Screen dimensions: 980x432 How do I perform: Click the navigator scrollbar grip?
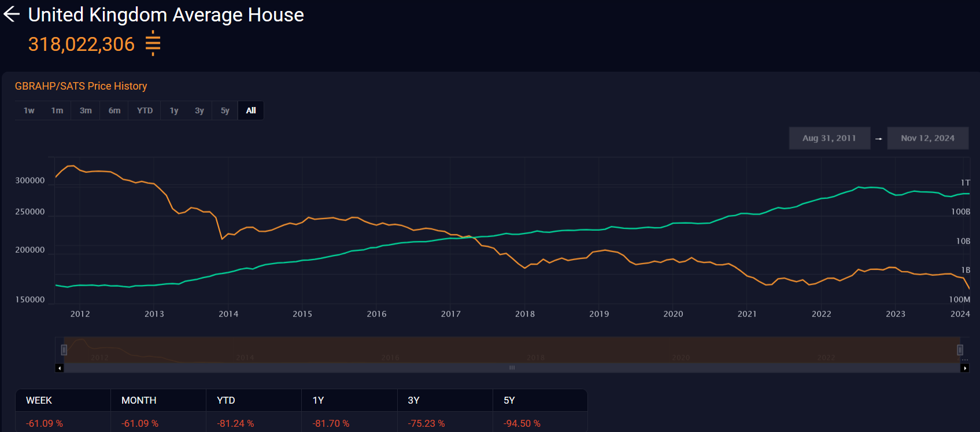pyautogui.click(x=512, y=368)
